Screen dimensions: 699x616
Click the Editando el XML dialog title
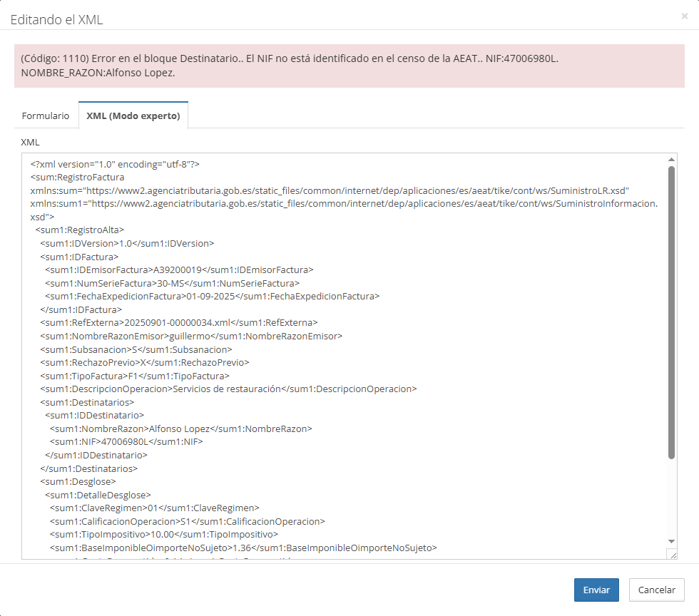coord(56,20)
